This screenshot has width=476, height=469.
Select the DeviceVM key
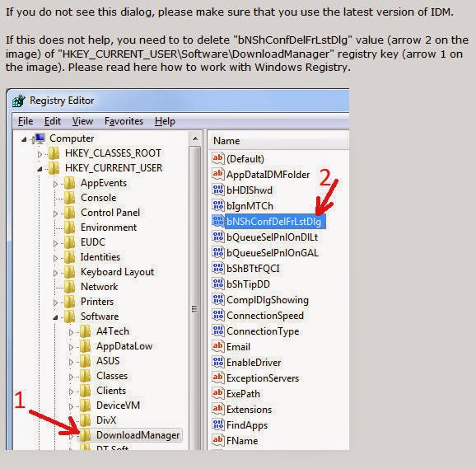tap(118, 406)
